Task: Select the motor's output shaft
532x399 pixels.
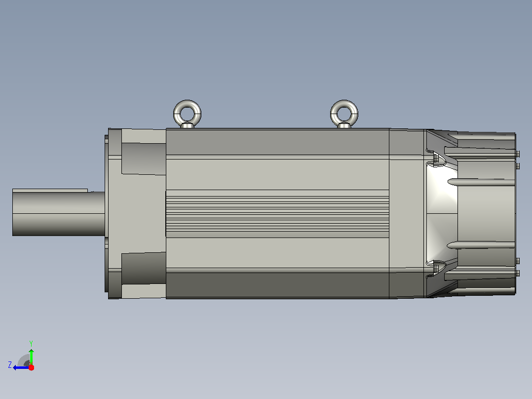Action: [x=59, y=212]
